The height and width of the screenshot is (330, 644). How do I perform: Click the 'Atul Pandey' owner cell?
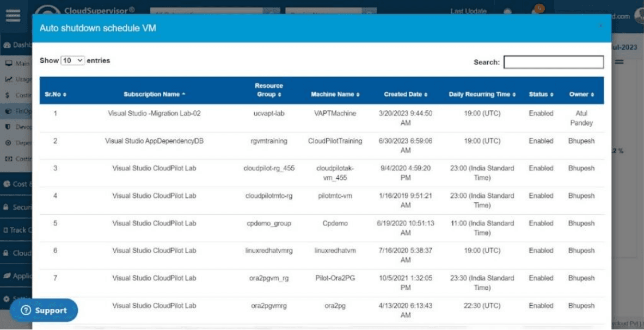[581, 118]
